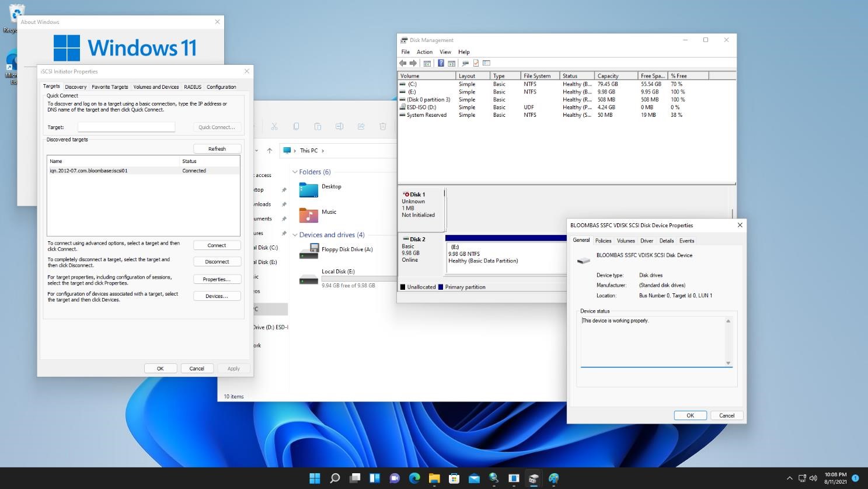
Task: Click OK in BLOOMBAS disk device properties
Action: [690, 415]
